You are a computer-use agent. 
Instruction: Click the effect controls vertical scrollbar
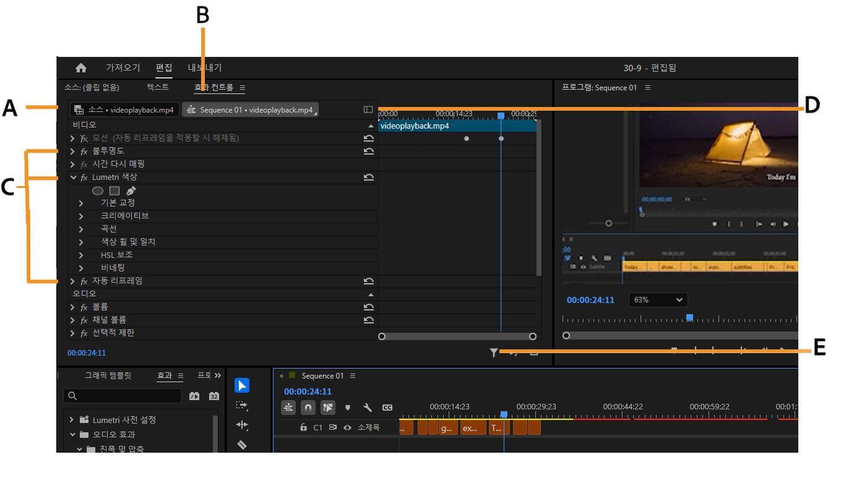coord(539,197)
